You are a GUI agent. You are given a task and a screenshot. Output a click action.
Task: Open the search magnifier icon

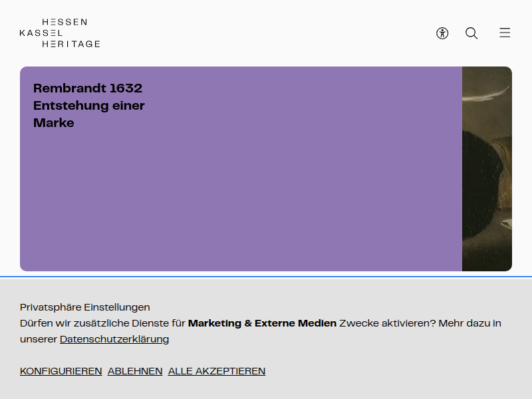pyautogui.click(x=471, y=33)
